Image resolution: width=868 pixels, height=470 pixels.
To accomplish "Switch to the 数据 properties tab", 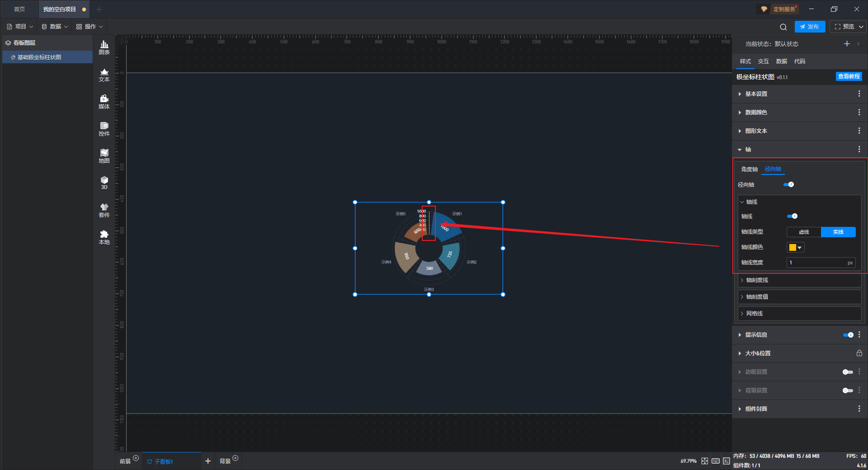I will 781,61.
